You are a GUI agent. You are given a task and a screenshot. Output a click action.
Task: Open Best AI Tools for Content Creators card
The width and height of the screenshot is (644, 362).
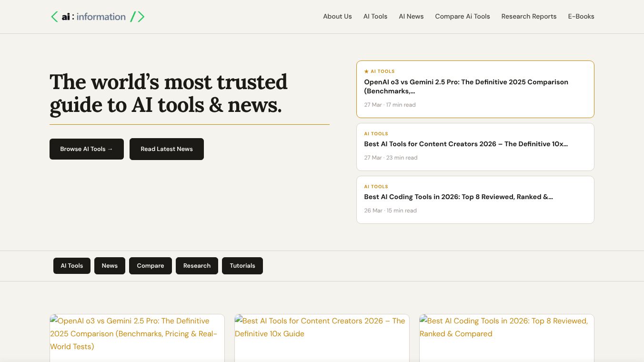(x=475, y=147)
